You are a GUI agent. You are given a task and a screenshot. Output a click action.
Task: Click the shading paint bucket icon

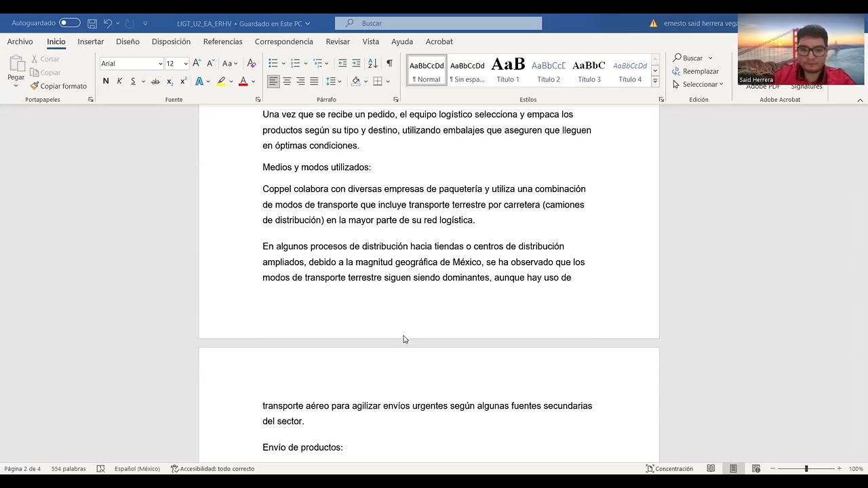[x=356, y=81]
